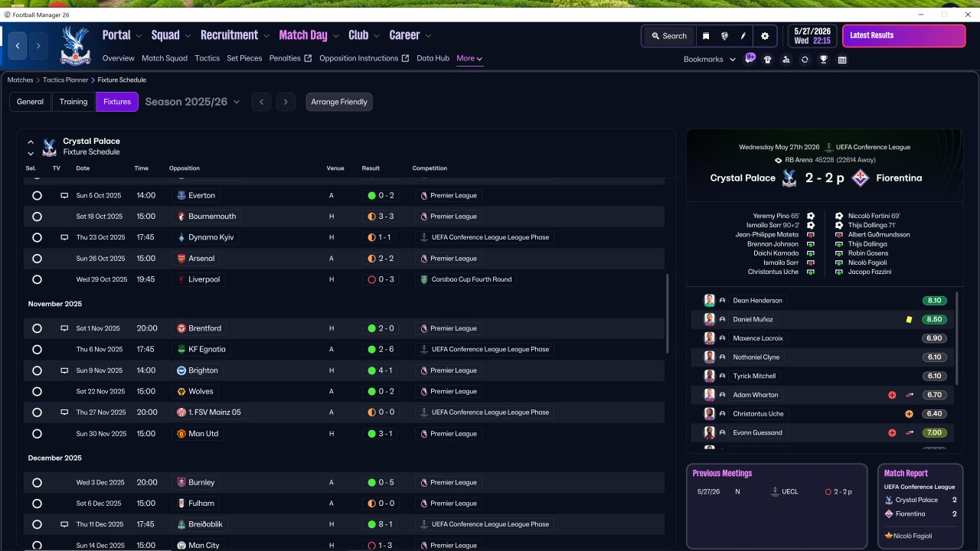The width and height of the screenshot is (980, 551).
Task: Click the red injury cross beside Adam Wharton
Action: tap(892, 396)
